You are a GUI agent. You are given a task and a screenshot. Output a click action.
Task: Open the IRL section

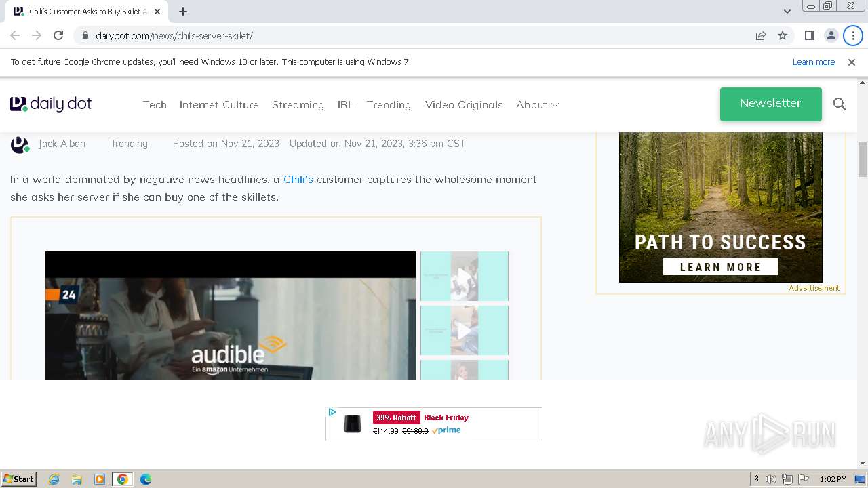point(345,104)
